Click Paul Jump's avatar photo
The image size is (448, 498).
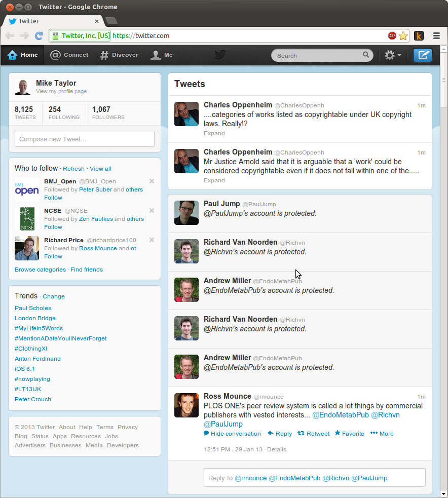[186, 213]
